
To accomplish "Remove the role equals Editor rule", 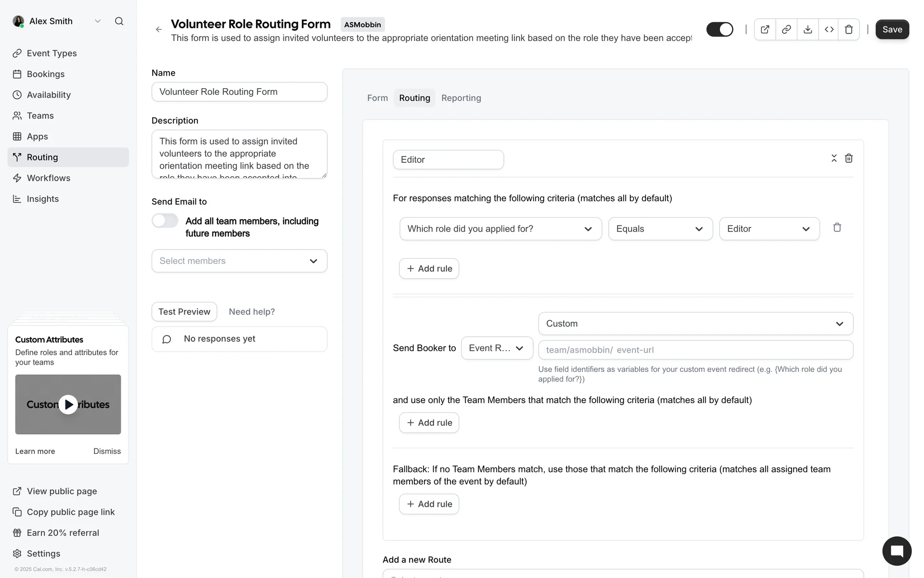I will point(837,228).
